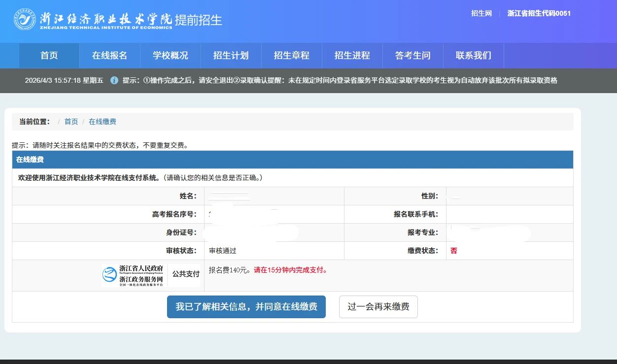Go to 在线报名 in navigation bar
The width and height of the screenshot is (617, 364).
coord(109,56)
